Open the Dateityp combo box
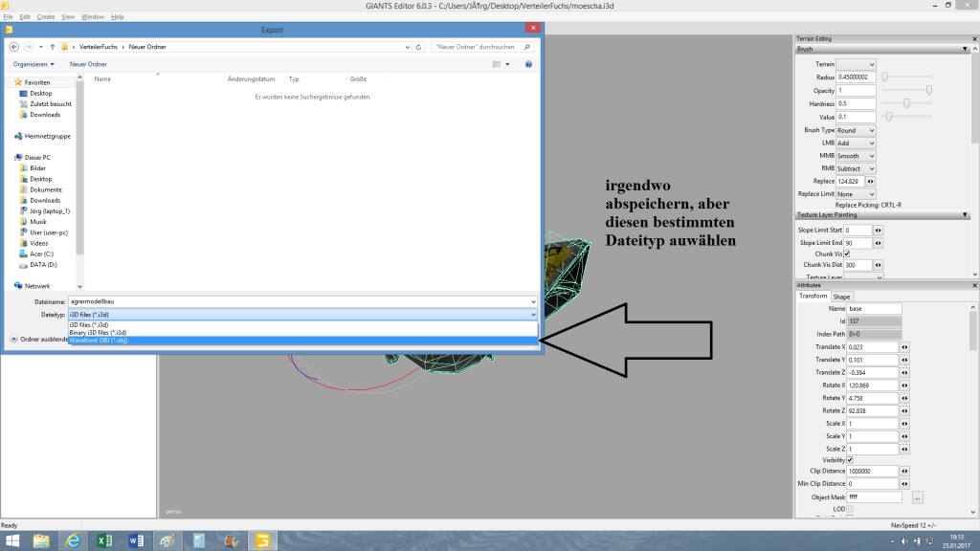 point(302,315)
